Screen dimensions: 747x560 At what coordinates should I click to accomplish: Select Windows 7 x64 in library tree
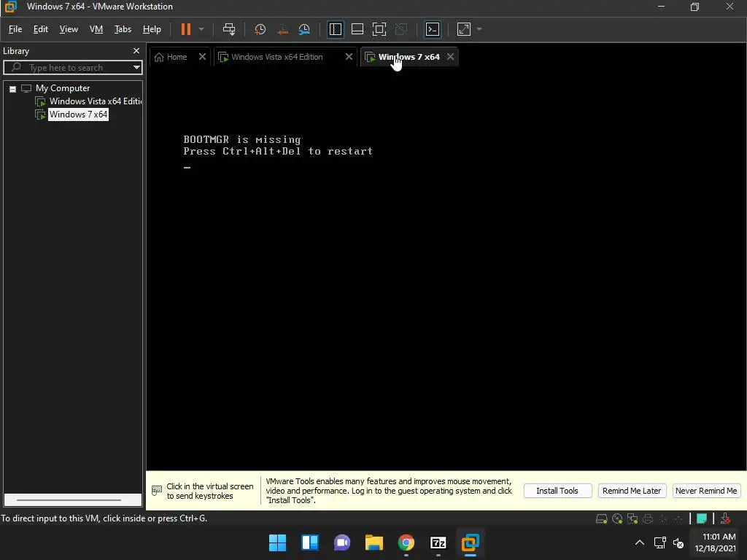tap(79, 114)
